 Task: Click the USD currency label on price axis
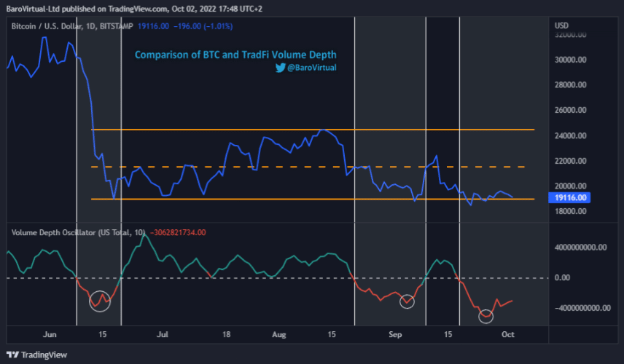[x=562, y=25]
